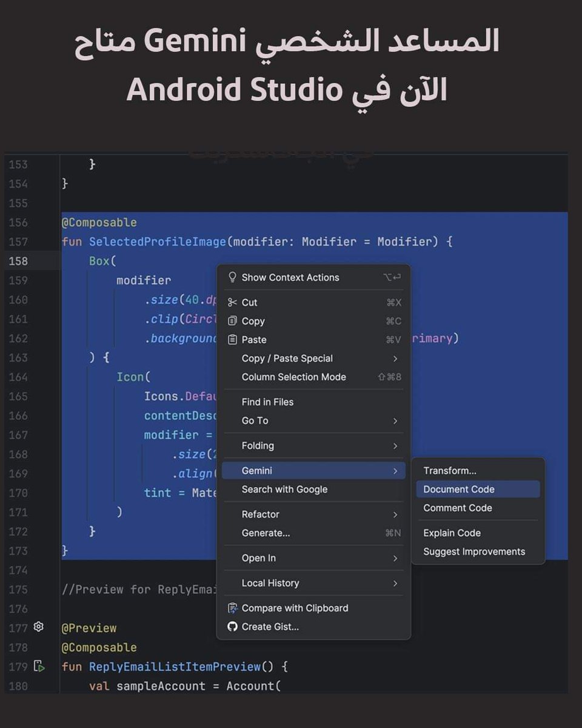This screenshot has width=582, height=728.
Task: Click the lightbulb icon beside Show Context Actions
Action: [232, 277]
